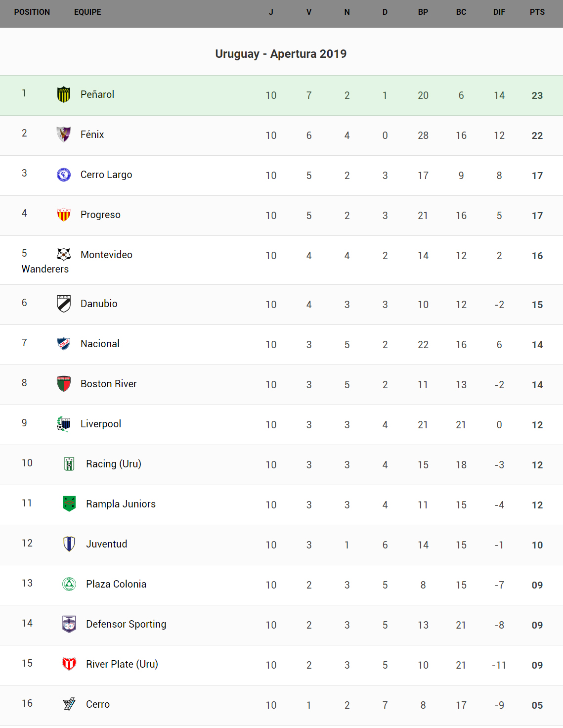The width and height of the screenshot is (563, 728).
Task: Select the Boston River shield logo
Action: [x=64, y=384]
